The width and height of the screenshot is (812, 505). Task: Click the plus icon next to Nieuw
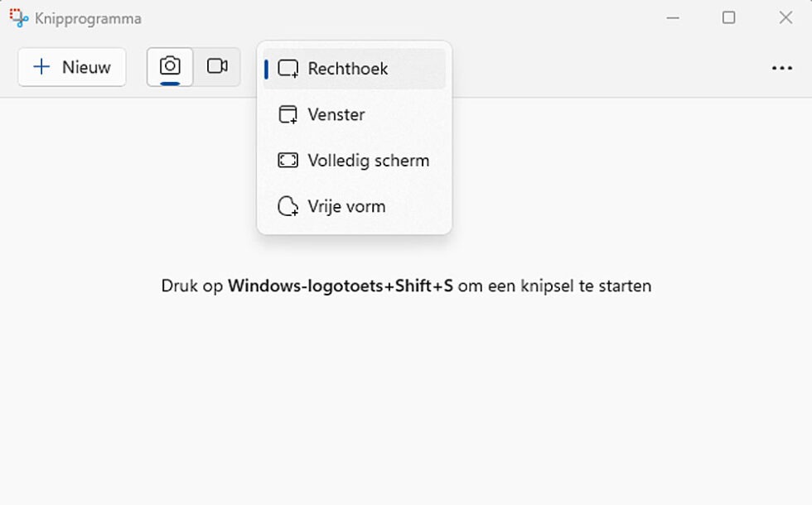pyautogui.click(x=40, y=67)
